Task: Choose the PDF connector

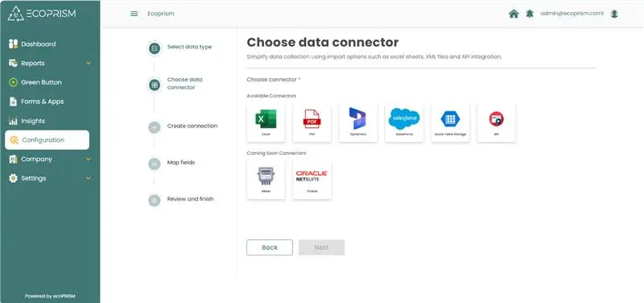Action: point(312,123)
